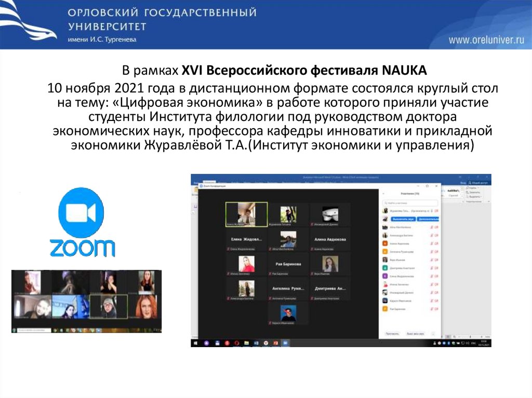
Task: Click 'Заменить' in the Word ribbon behind Zoom
Action: (473, 192)
